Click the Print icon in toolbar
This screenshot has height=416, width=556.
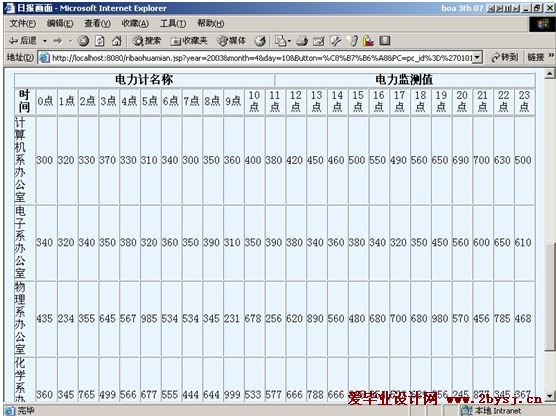point(302,41)
